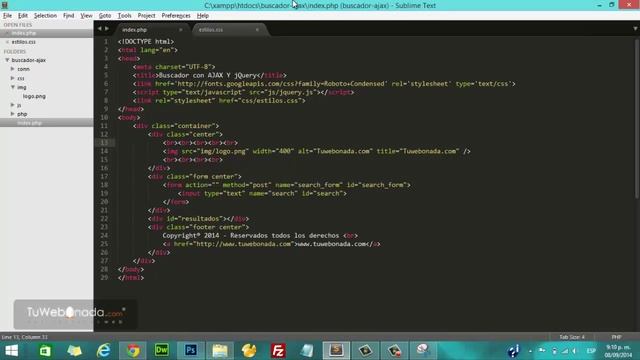Click the volume icon in system tray

(575, 351)
